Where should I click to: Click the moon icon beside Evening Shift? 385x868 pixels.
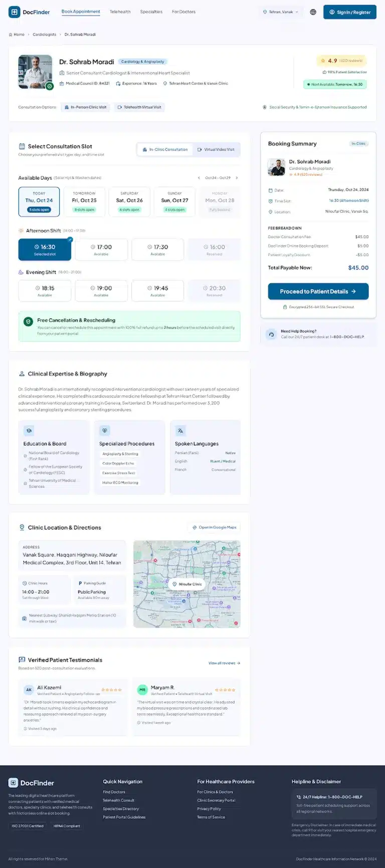tap(21, 272)
